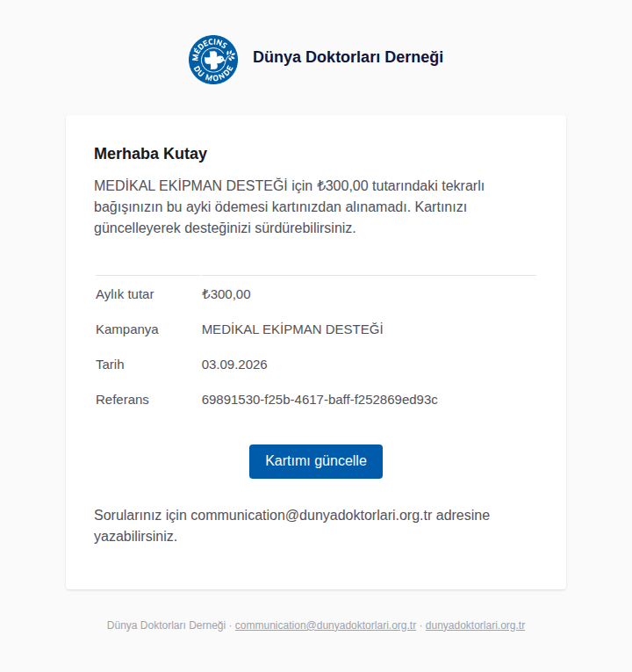Open the footer communication@dunyadoktorlari.org.tr email link
Viewport: 632px width, 672px height.
pos(326,625)
